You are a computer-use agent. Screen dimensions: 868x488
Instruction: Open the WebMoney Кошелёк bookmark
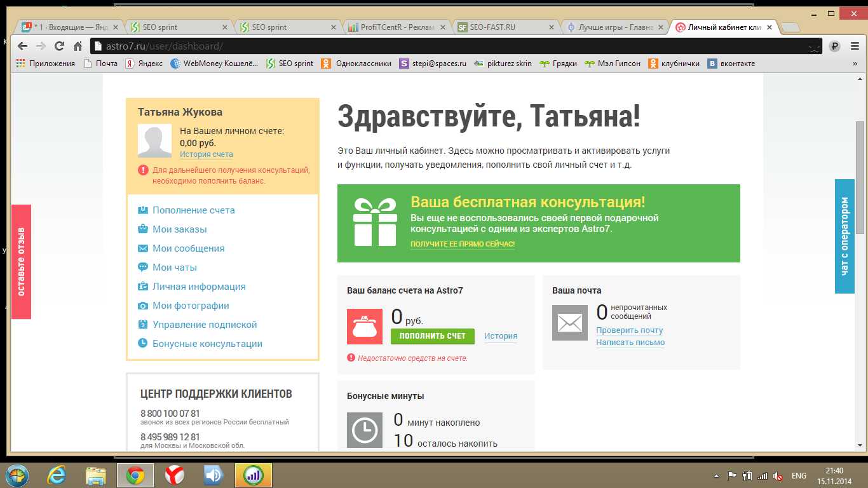[x=215, y=64]
